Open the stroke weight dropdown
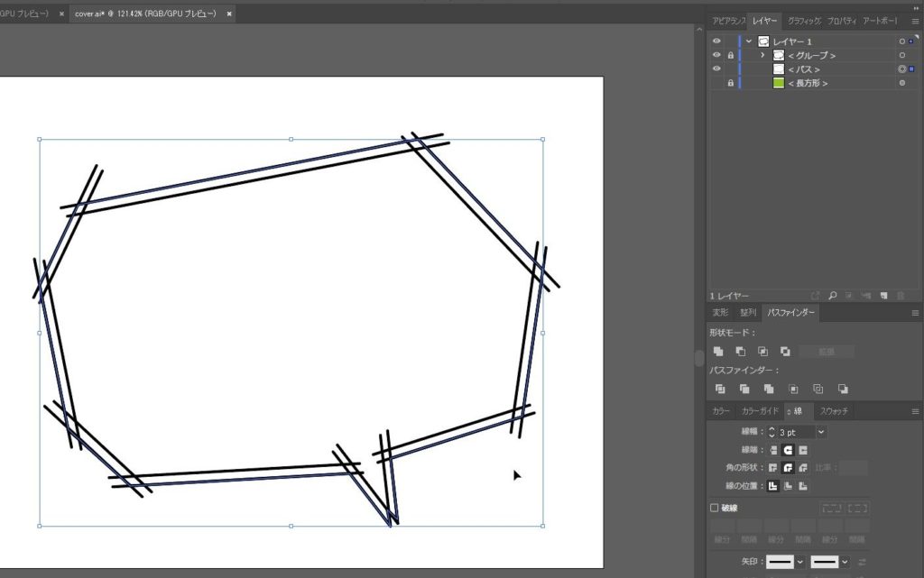This screenshot has width=924, height=578. [x=821, y=433]
